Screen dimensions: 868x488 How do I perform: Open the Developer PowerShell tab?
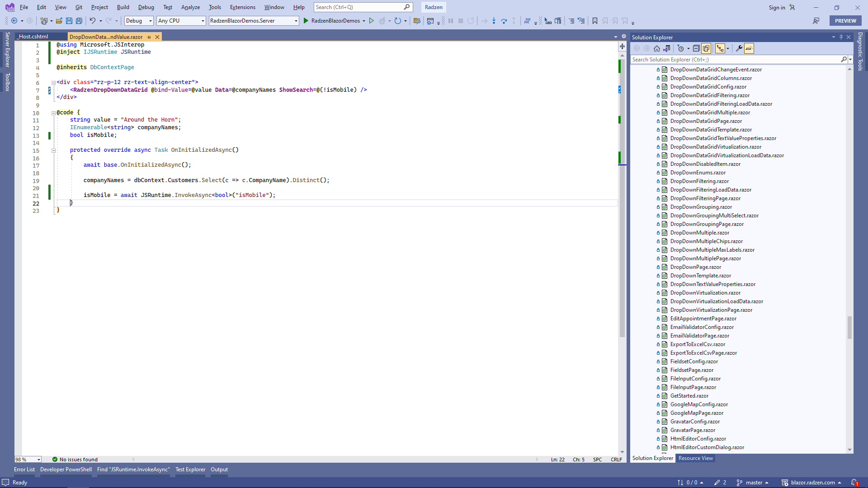pos(66,469)
